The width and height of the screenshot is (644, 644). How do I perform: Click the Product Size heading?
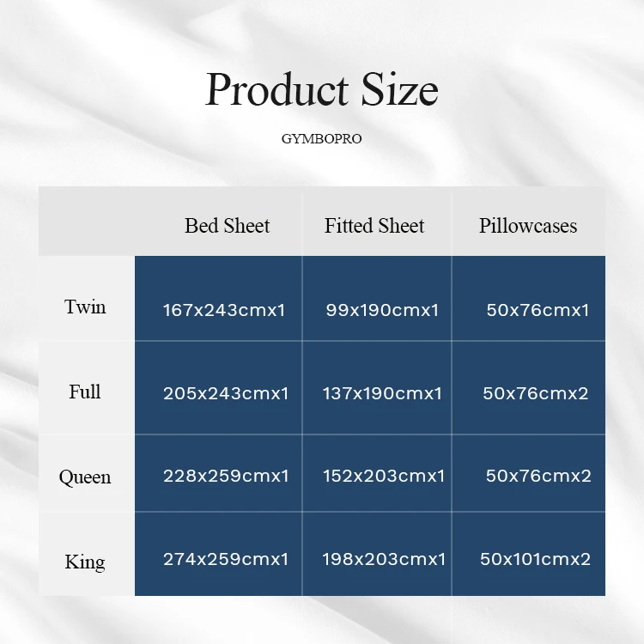coord(322,90)
